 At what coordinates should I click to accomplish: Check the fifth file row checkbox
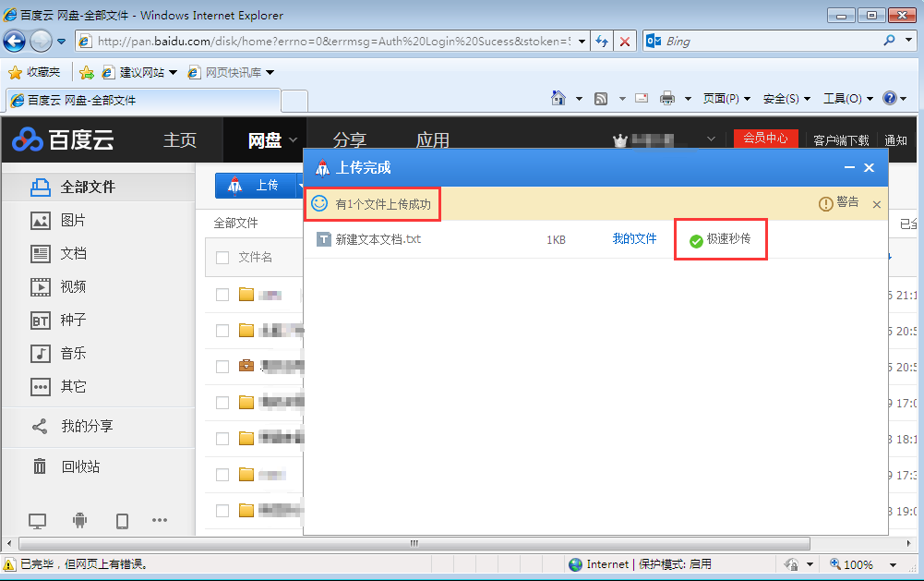coord(222,438)
